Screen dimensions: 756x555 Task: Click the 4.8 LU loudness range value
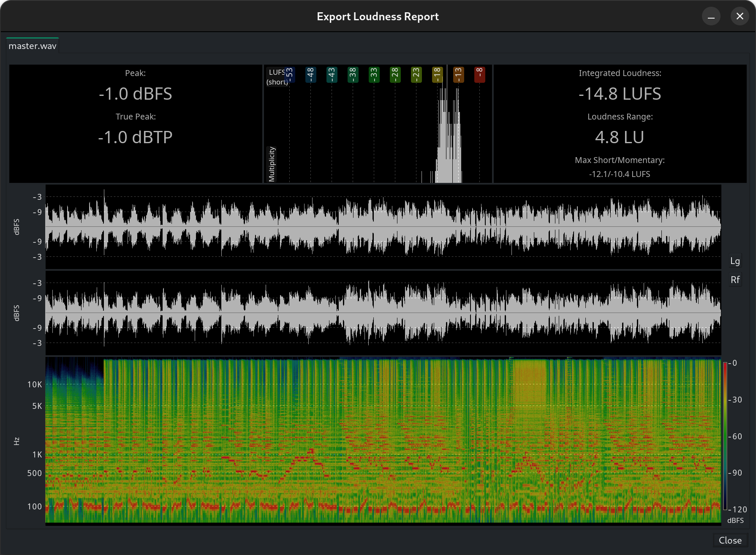620,137
